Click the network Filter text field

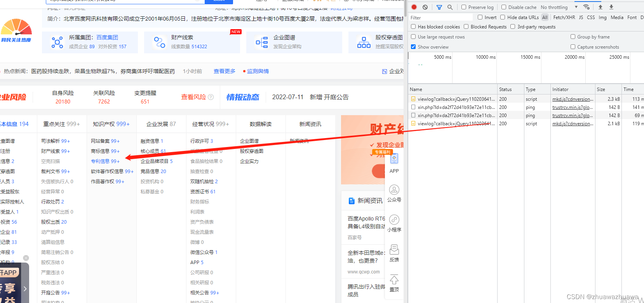[441, 18]
